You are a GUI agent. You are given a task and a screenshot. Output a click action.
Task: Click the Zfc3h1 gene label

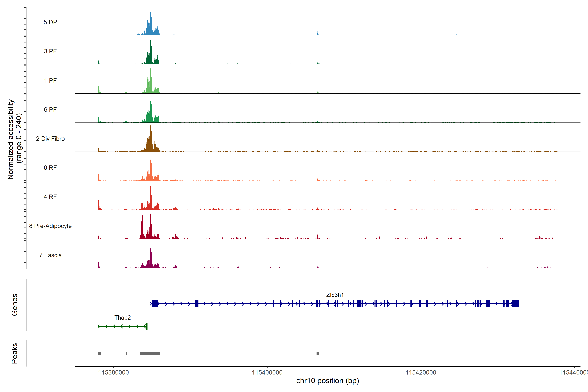pos(335,295)
